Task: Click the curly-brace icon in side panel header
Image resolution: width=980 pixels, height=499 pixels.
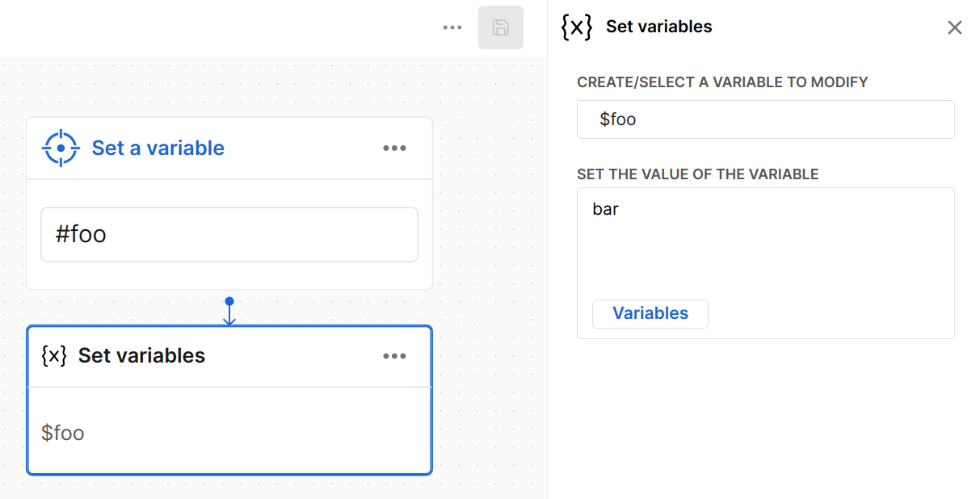Action: point(577,27)
